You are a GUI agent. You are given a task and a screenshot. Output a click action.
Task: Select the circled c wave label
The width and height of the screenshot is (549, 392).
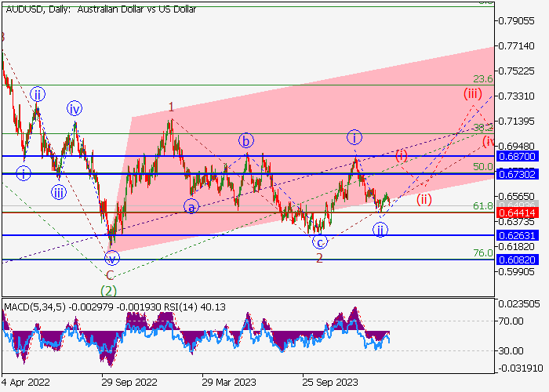[x=320, y=241]
